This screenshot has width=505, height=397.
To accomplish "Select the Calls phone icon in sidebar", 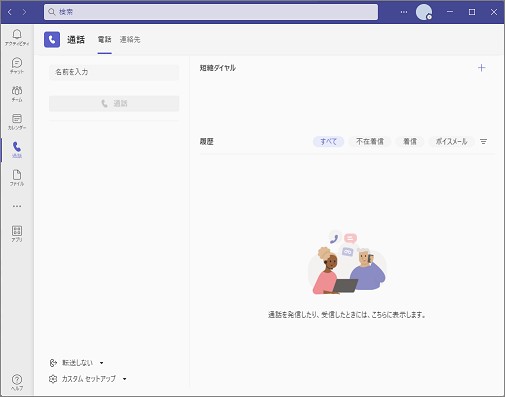I will tap(17, 150).
